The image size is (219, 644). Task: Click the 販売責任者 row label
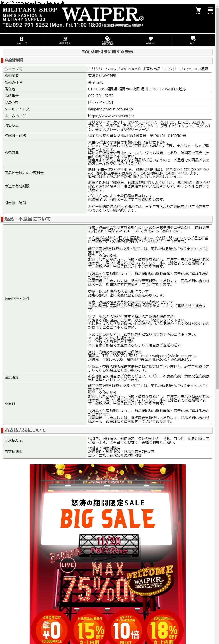click(45, 83)
